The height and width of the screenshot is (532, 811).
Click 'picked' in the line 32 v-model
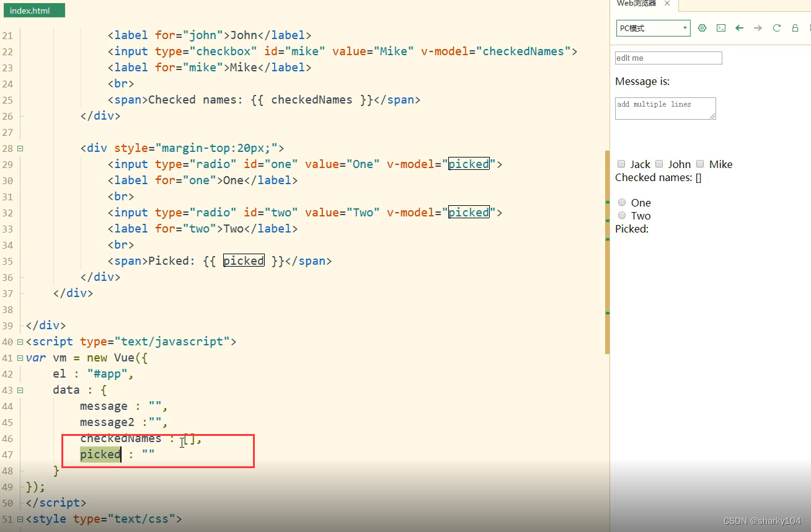click(469, 213)
